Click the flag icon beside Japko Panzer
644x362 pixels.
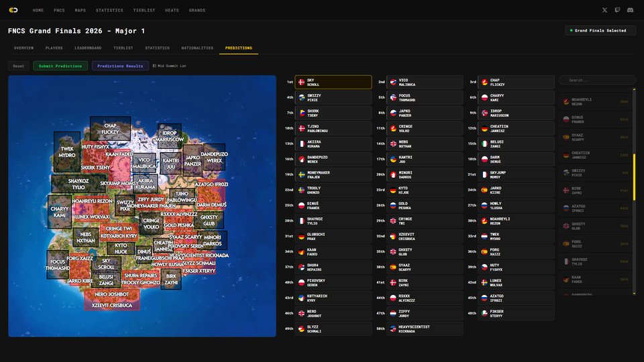(393, 113)
